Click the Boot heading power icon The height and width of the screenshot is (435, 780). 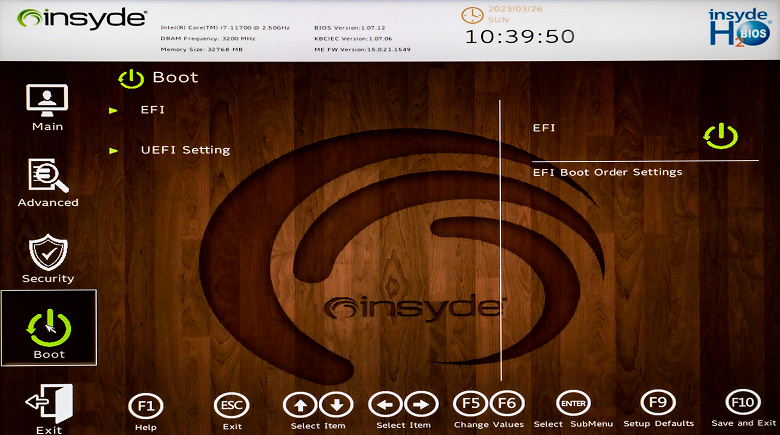(131, 79)
